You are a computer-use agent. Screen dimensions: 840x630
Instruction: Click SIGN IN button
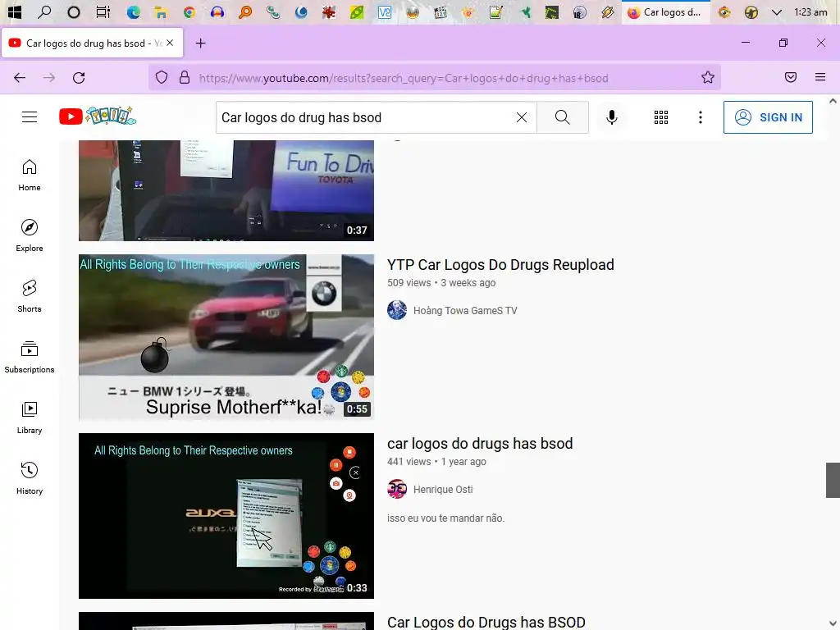768,117
